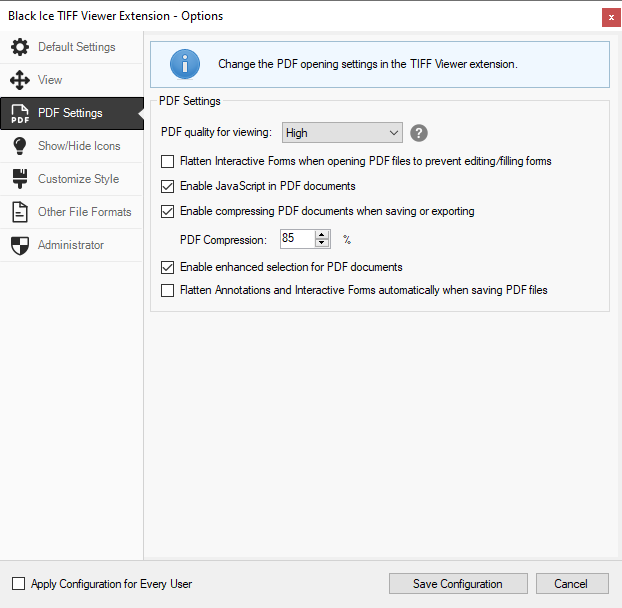The height and width of the screenshot is (608, 622).
Task: Click the light bulb icon for Show/Hide Icons
Action: click(20, 146)
